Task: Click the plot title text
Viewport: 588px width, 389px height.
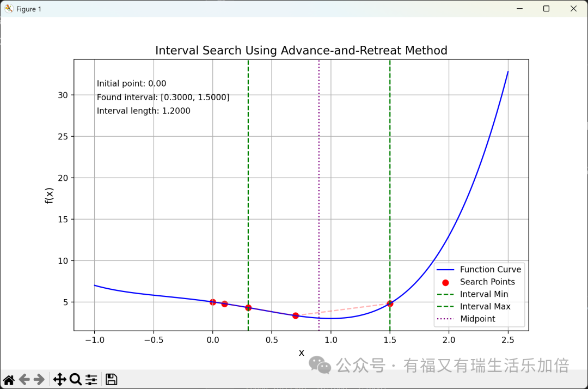Action: point(301,51)
